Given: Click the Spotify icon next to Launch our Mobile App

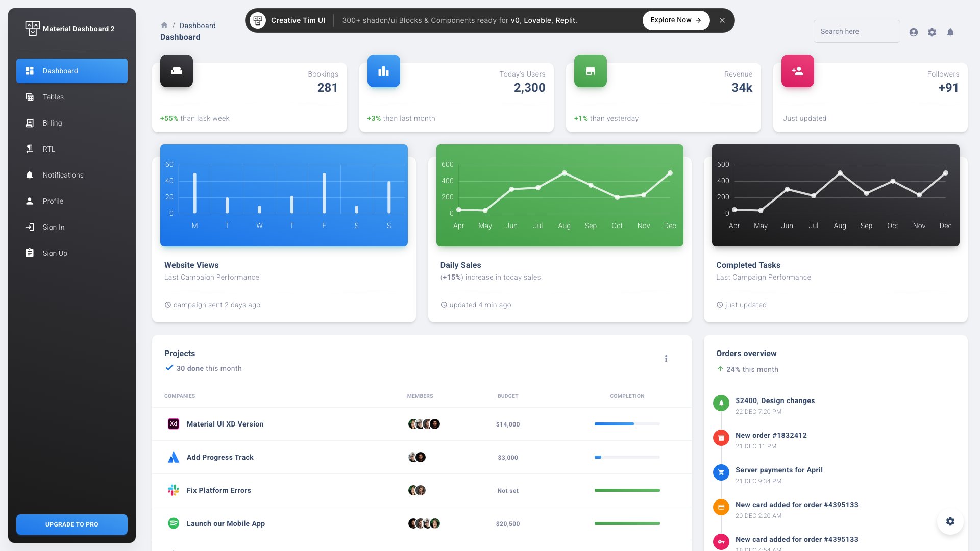Looking at the screenshot, I should [174, 523].
